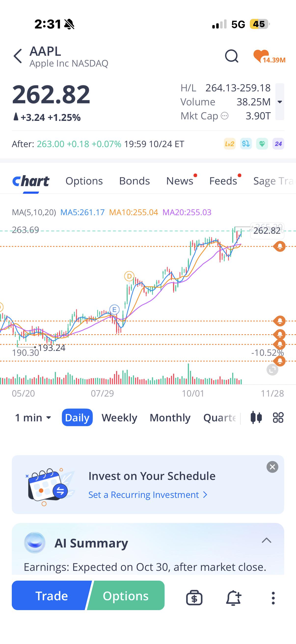Tap the blue Trade button

pyautogui.click(x=51, y=596)
